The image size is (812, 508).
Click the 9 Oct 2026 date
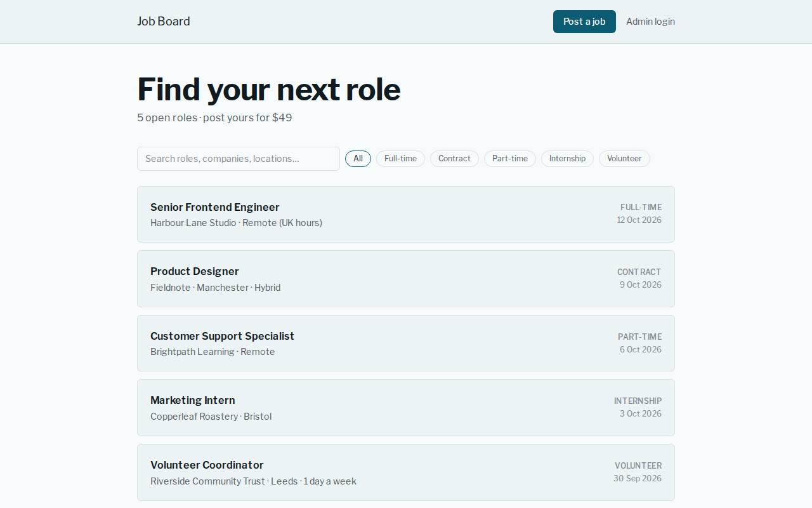(x=641, y=285)
